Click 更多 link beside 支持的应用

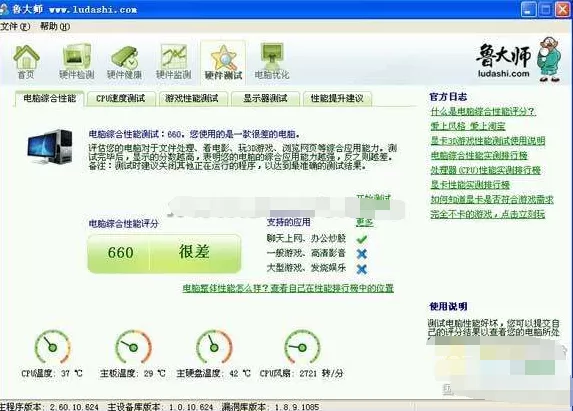[x=364, y=222]
